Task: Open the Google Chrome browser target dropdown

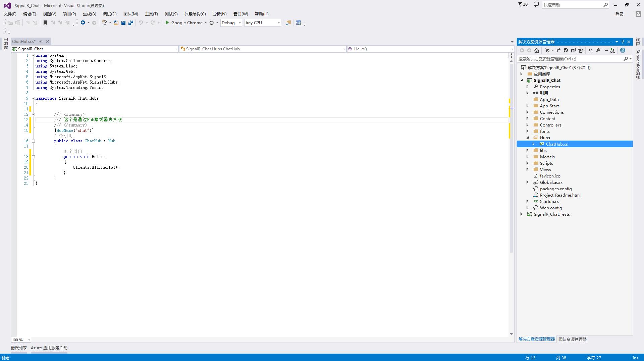Action: pos(205,23)
